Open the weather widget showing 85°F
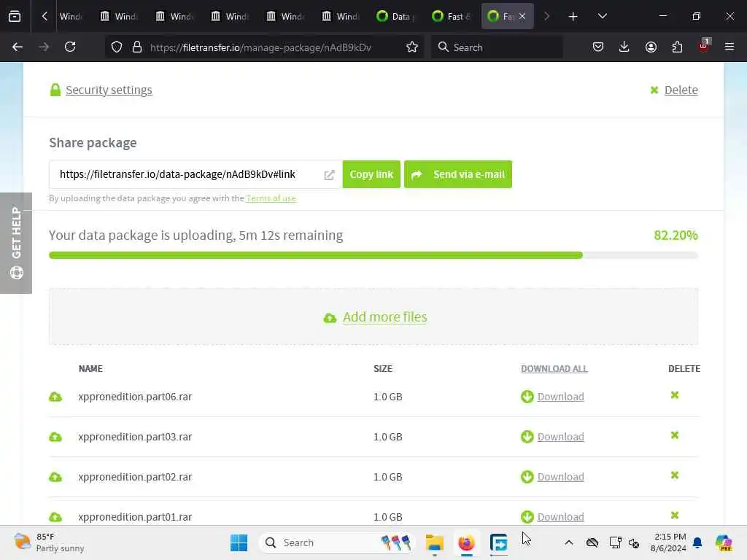This screenshot has height=560, width=747. pyautogui.click(x=49, y=542)
